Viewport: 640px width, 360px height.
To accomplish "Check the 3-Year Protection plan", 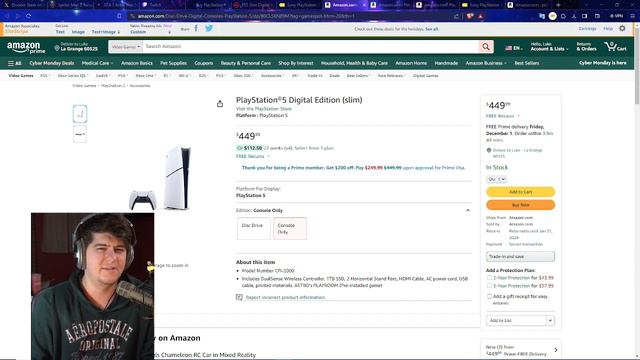I will (x=489, y=286).
